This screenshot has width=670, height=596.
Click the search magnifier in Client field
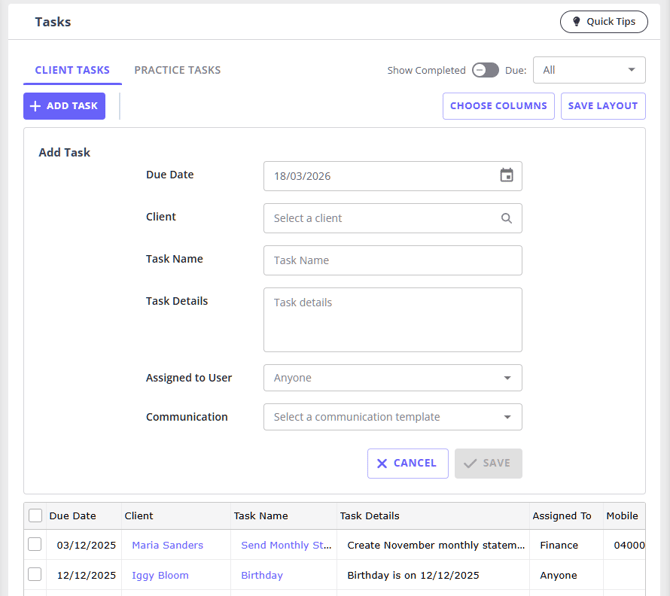[x=506, y=218]
